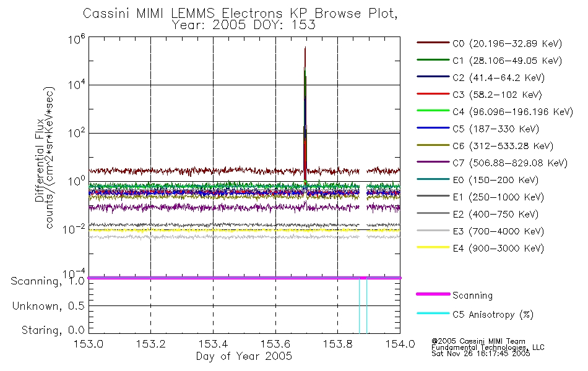
Task: Click the @2005 Cassini MIMI Team credit
Action: 478,341
